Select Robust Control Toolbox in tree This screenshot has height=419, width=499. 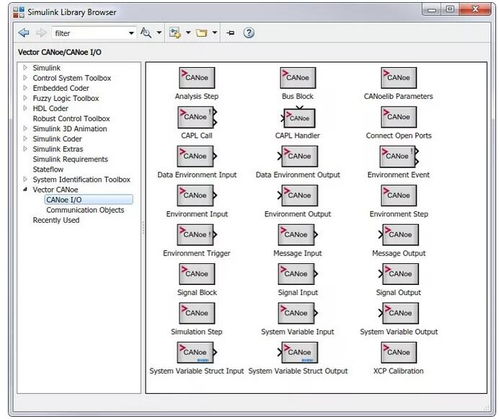coord(71,119)
